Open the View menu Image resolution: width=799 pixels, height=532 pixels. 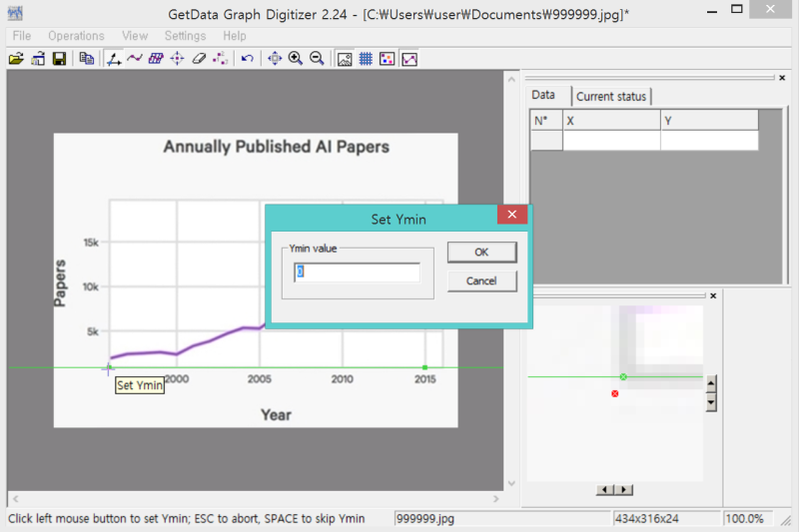[x=135, y=36]
